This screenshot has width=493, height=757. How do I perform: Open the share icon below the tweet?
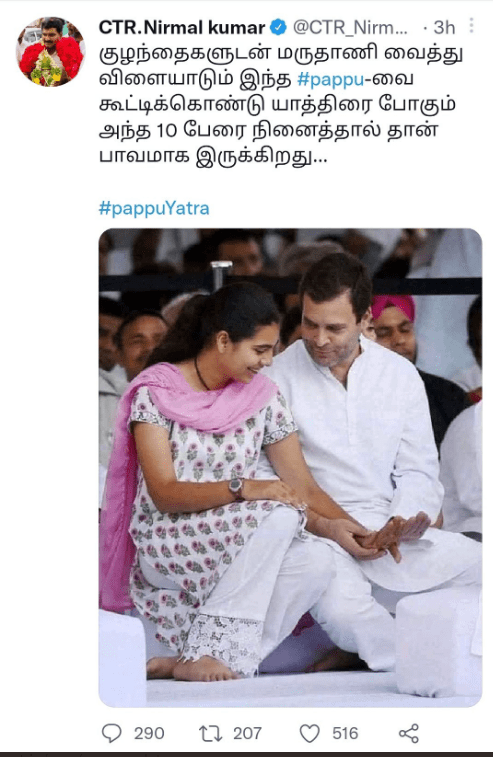(x=409, y=734)
